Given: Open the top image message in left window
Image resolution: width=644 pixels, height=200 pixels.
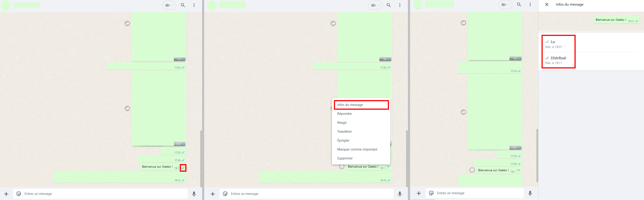Looking at the screenshot, I should tap(159, 37).
